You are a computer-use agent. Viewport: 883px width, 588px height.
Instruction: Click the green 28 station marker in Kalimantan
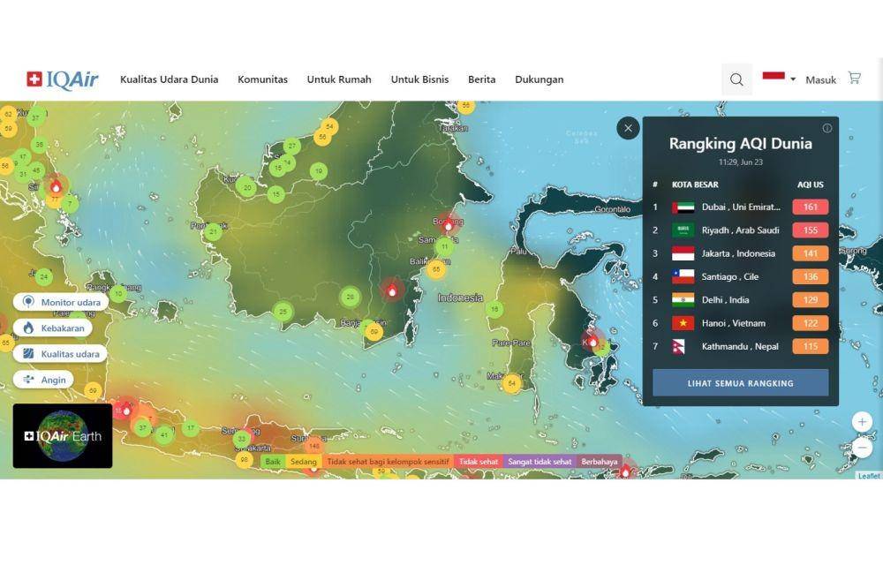coord(351,297)
